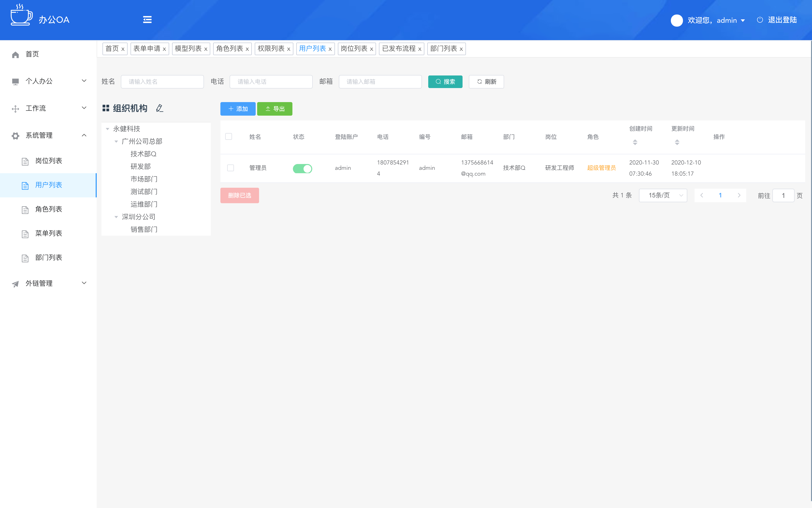The image size is (812, 508).
Task: Focus the 电话 input field
Action: 271,82
